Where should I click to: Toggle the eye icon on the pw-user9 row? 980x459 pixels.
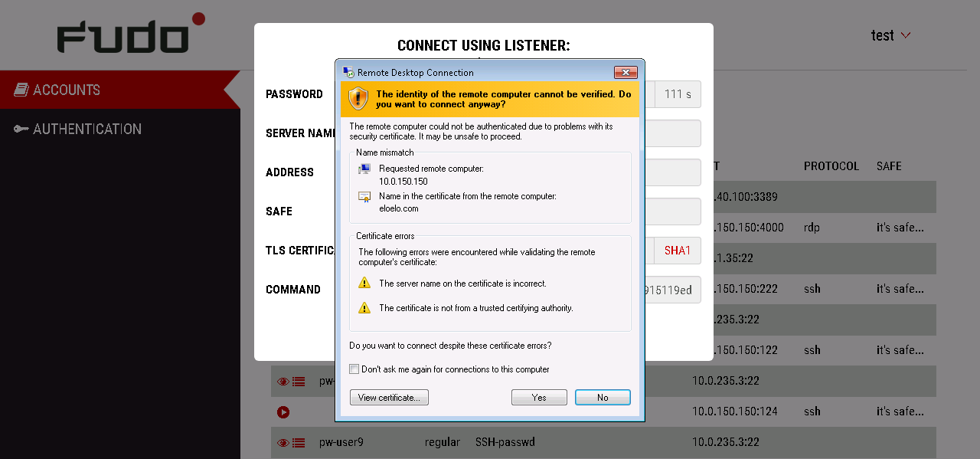[x=283, y=443]
